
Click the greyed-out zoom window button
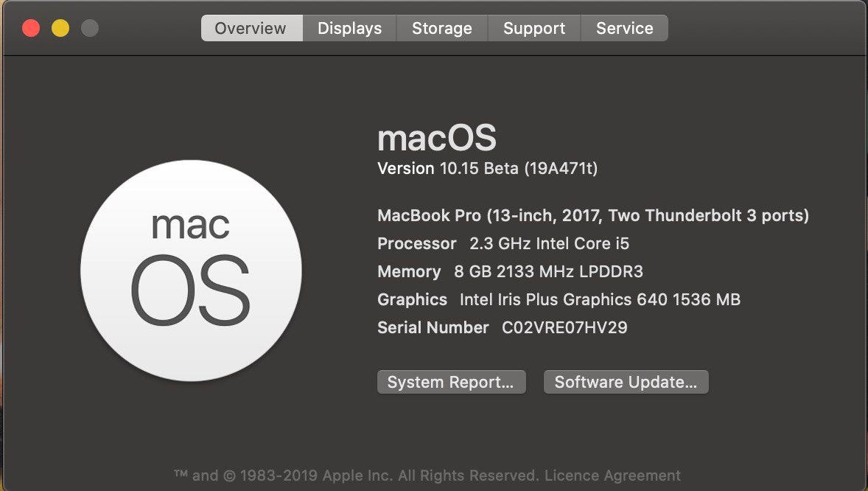click(90, 29)
